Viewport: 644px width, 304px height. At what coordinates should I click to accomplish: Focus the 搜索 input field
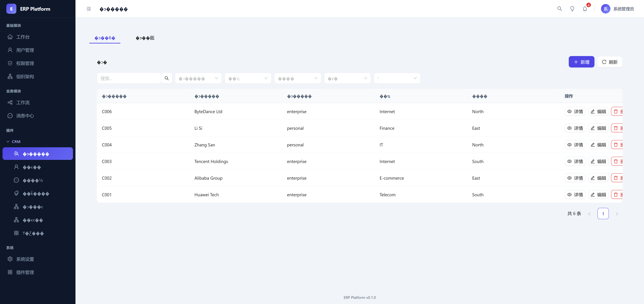[129, 78]
